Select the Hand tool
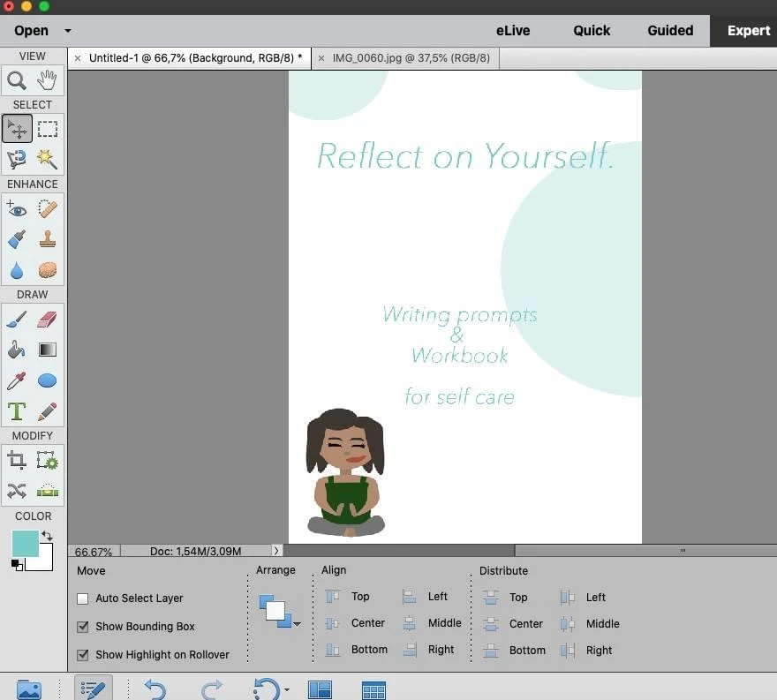This screenshot has height=700, width=777. [48, 81]
